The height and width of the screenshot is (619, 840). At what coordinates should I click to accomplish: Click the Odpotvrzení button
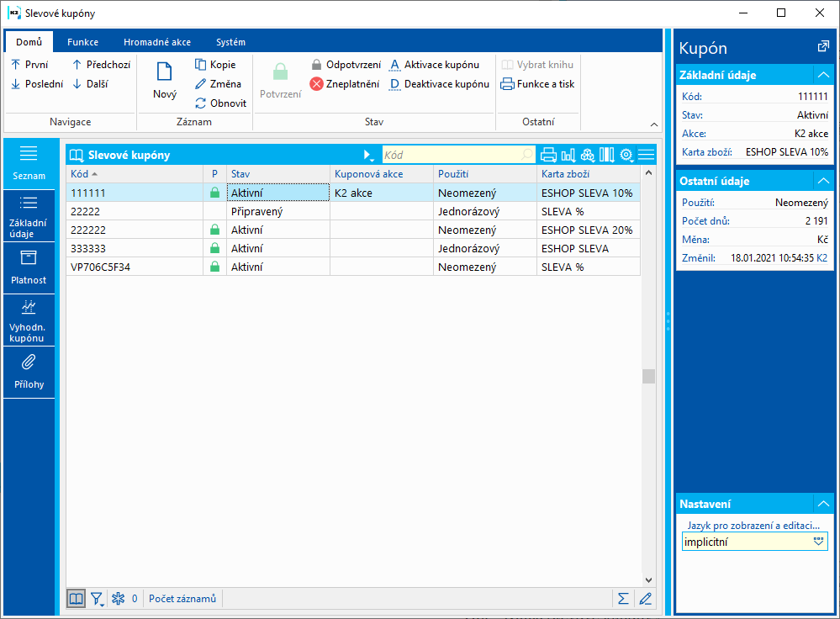[346, 65]
